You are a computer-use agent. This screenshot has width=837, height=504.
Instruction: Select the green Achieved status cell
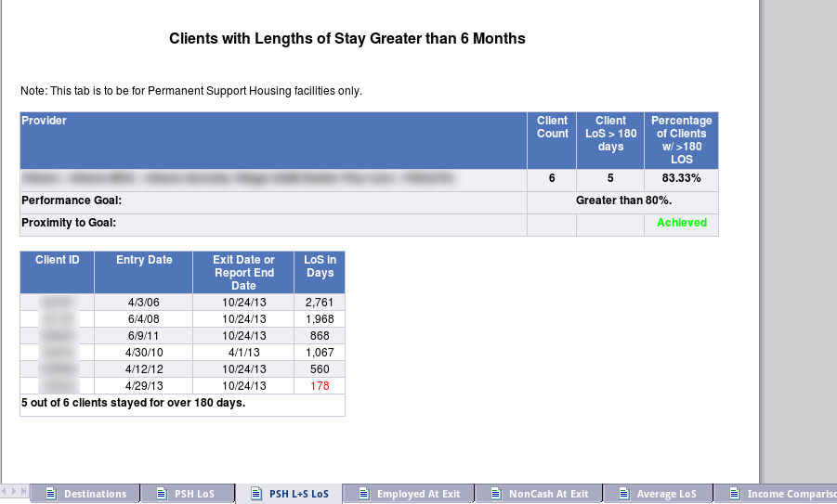[x=681, y=223]
